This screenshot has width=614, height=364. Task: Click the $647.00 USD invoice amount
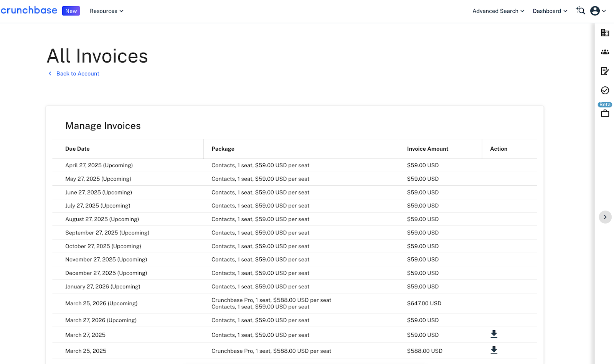(x=424, y=303)
